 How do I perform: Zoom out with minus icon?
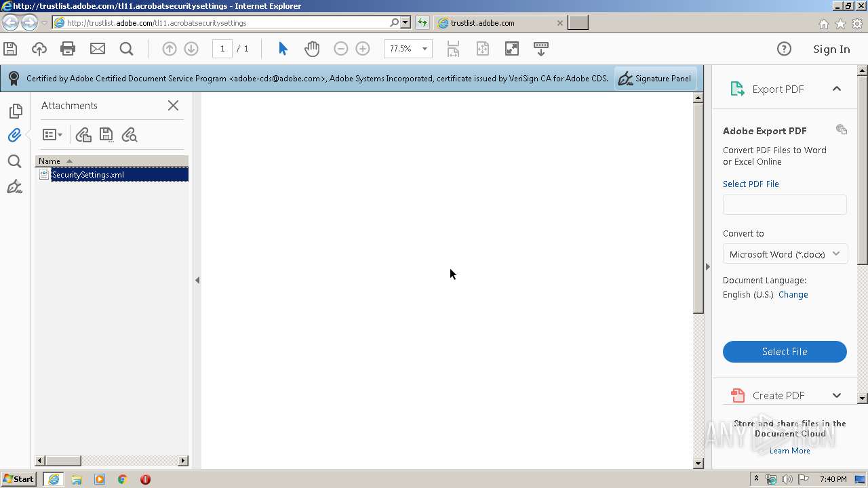341,49
